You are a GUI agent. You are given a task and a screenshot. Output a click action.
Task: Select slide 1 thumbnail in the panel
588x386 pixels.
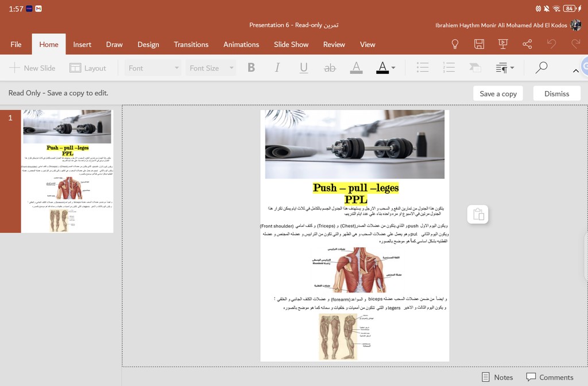pyautogui.click(x=67, y=171)
